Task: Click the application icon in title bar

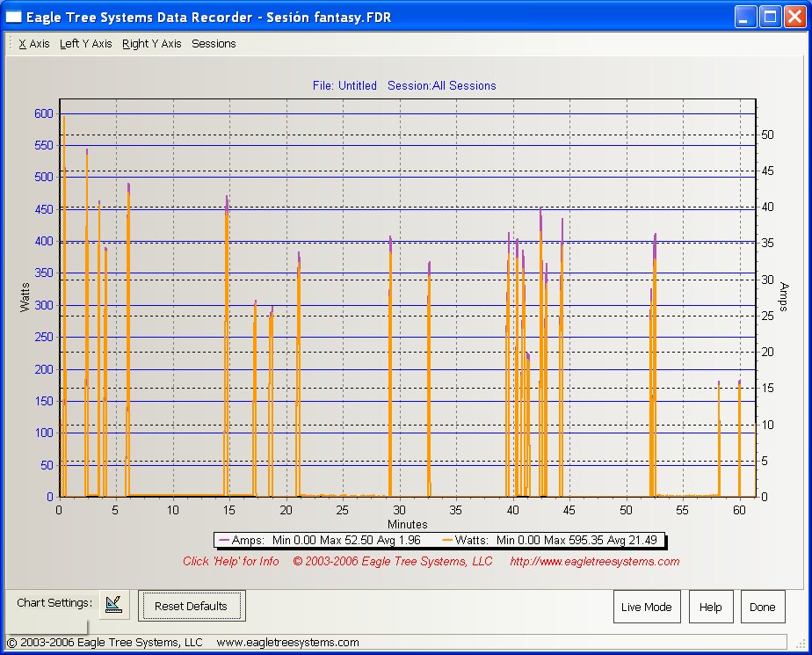Action: 13,17
